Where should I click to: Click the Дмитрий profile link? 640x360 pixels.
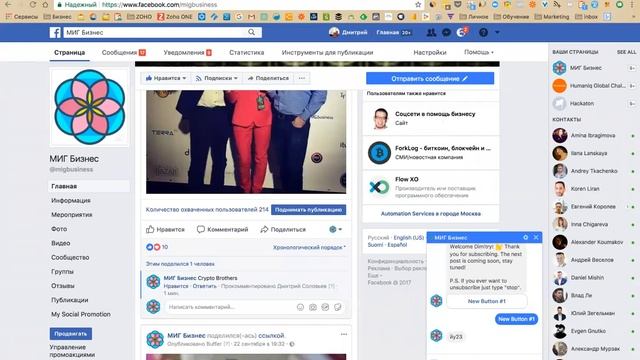(x=348, y=32)
